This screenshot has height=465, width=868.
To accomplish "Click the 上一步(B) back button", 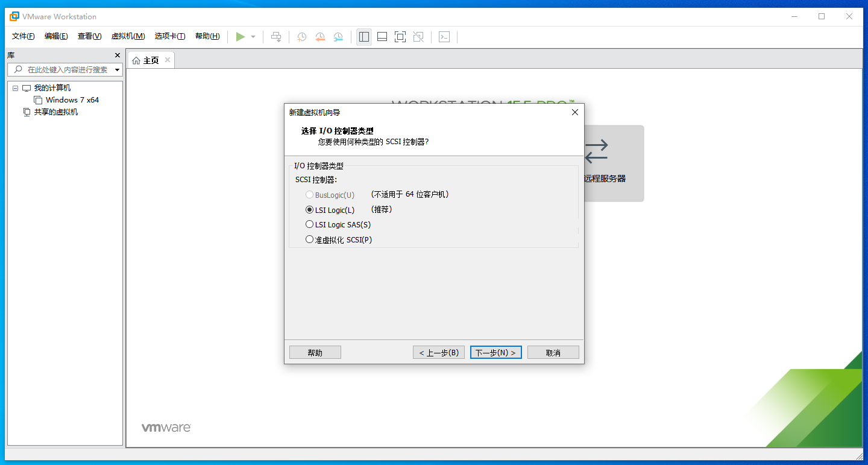I will coord(439,352).
